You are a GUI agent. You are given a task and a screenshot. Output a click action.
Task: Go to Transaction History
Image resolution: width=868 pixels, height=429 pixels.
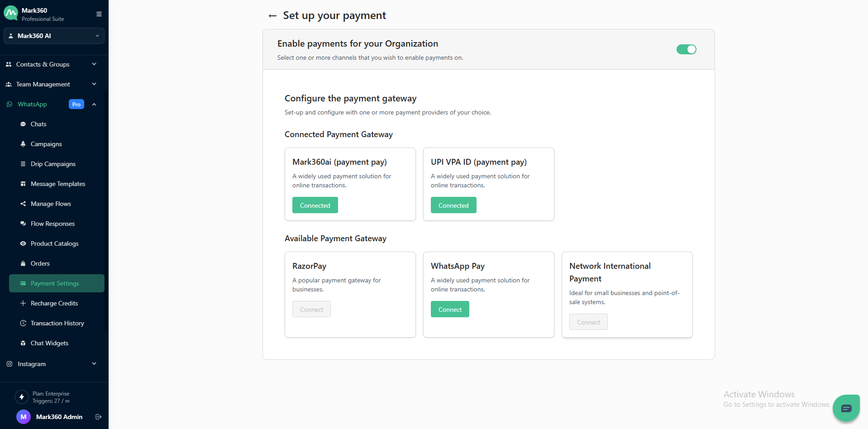pos(57,323)
